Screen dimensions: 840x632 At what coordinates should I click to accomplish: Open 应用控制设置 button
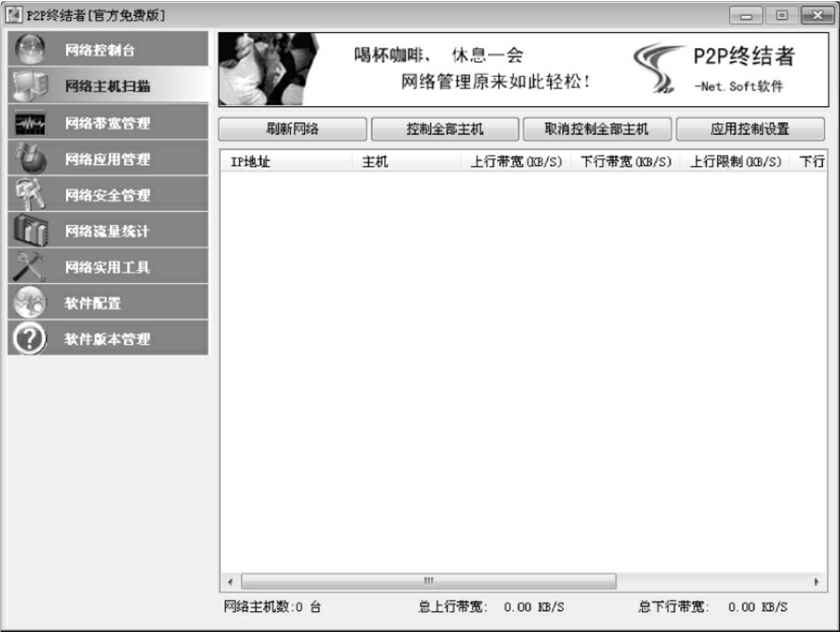[750, 129]
